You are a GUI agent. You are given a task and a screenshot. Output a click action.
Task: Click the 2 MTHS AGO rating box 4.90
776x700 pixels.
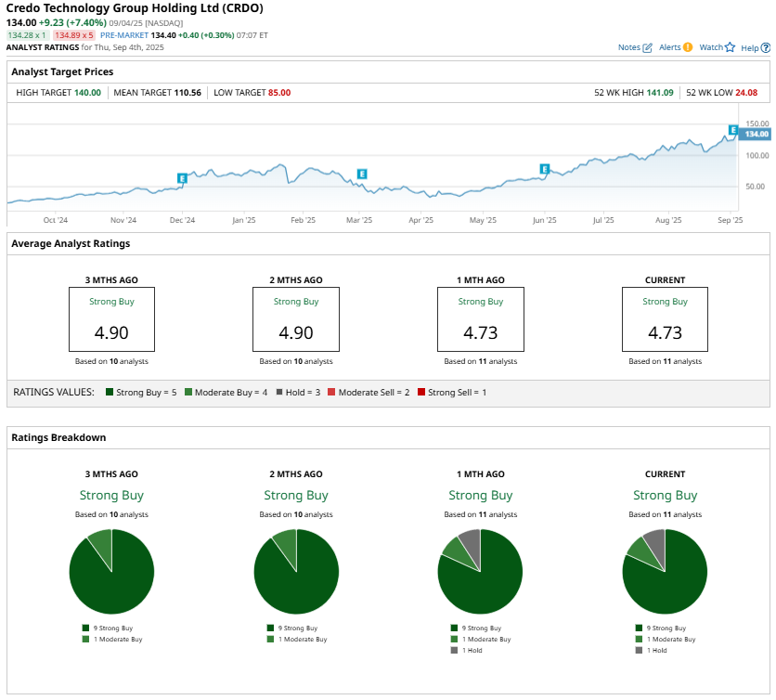pyautogui.click(x=296, y=319)
